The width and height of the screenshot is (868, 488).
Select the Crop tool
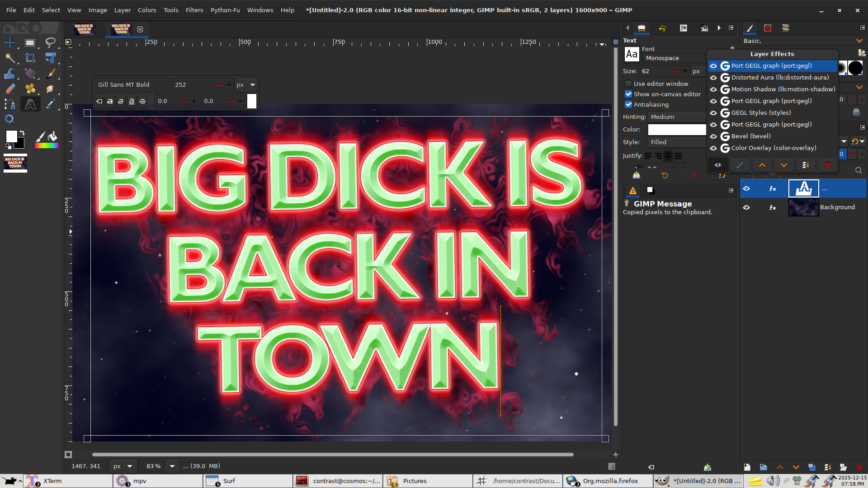(x=30, y=58)
